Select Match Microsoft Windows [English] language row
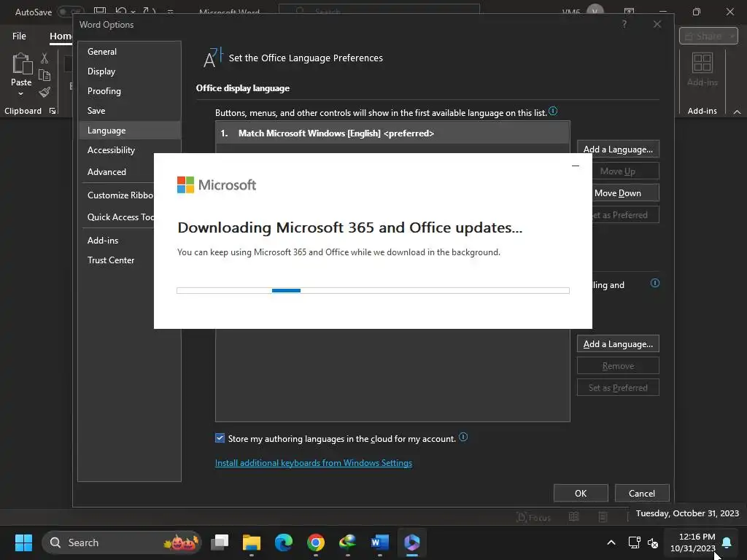The image size is (747, 560). coord(392,133)
